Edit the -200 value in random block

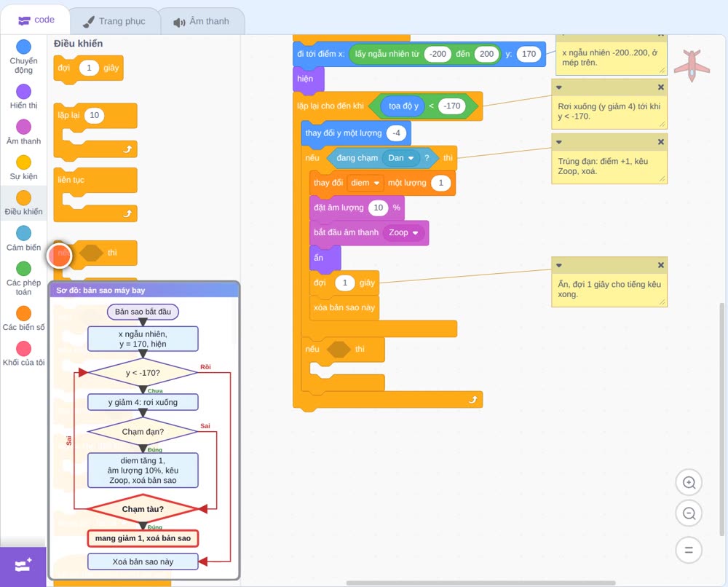coord(438,54)
